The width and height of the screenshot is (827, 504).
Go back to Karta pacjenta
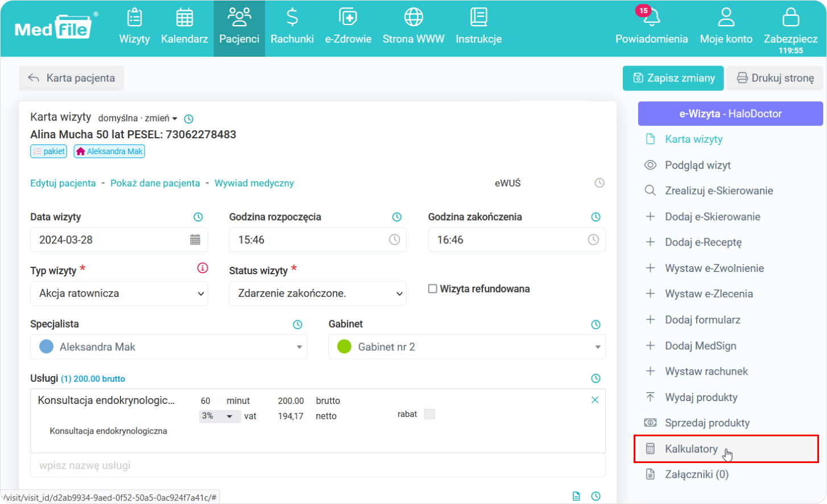pyautogui.click(x=72, y=78)
